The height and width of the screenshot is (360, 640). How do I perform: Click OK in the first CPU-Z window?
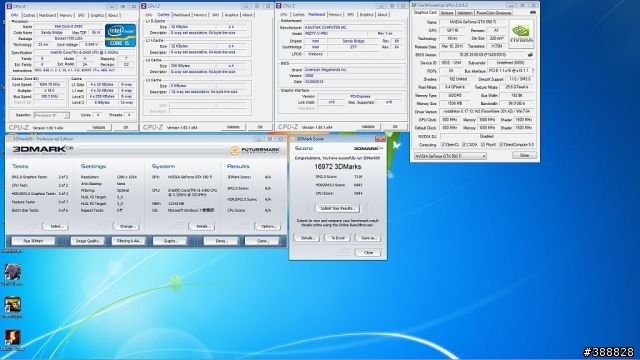coord(126,127)
